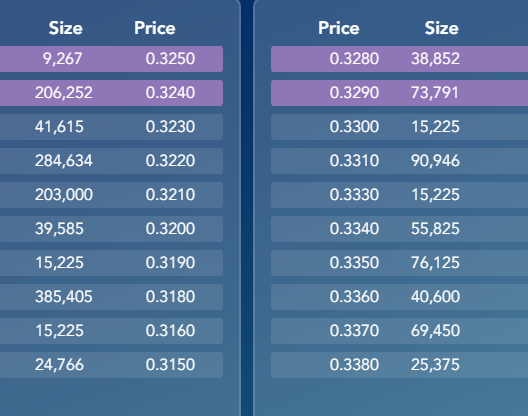Select the ask row priced 0.3300
The image size is (528, 416).
399,127
